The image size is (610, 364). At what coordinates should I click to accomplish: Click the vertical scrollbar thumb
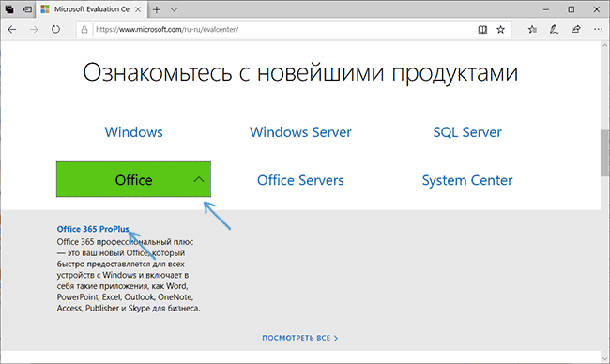pyautogui.click(x=605, y=153)
